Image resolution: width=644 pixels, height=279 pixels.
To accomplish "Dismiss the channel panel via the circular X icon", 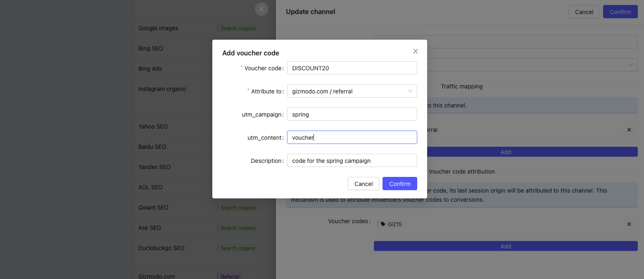I will [261, 9].
